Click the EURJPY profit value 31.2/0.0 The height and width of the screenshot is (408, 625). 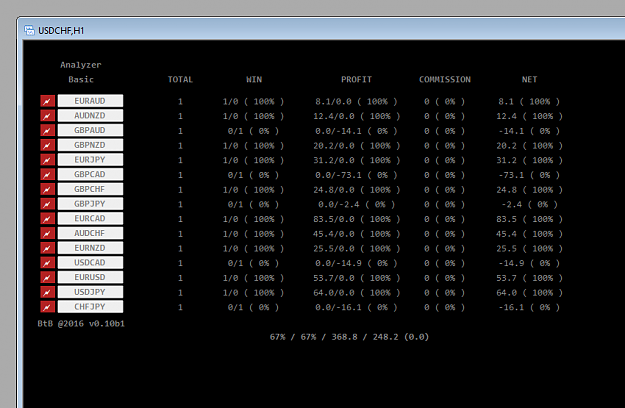(x=334, y=160)
